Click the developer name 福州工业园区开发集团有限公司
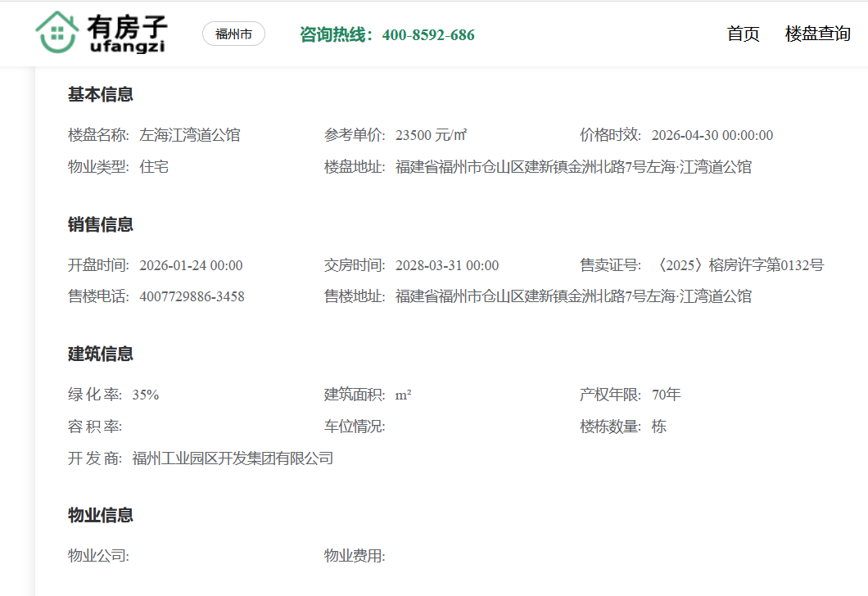Viewport: 868px width, 596px height. (x=233, y=458)
